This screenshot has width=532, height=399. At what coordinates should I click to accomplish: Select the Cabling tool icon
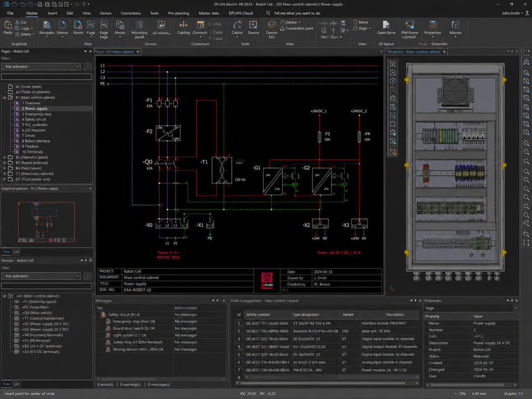click(183, 25)
